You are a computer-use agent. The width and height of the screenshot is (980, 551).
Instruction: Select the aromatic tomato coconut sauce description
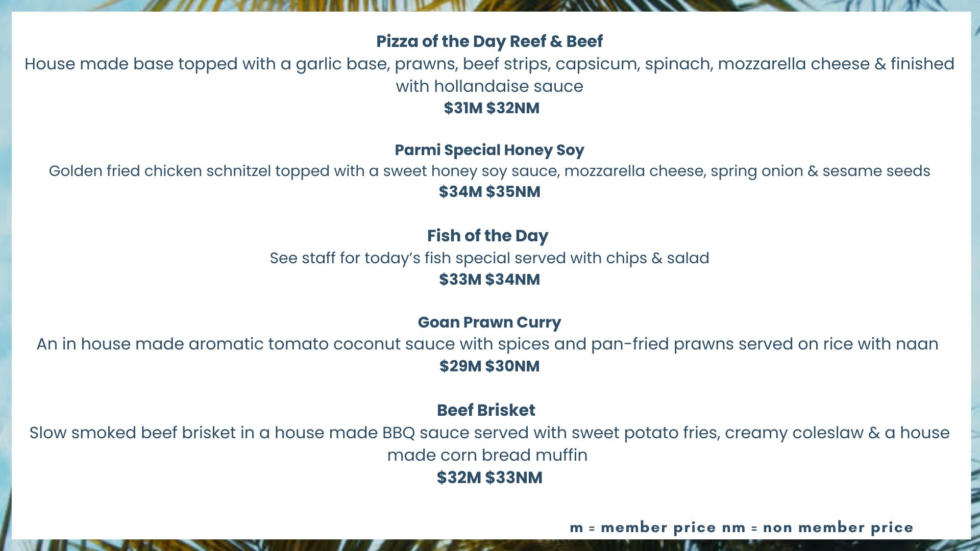(x=487, y=344)
